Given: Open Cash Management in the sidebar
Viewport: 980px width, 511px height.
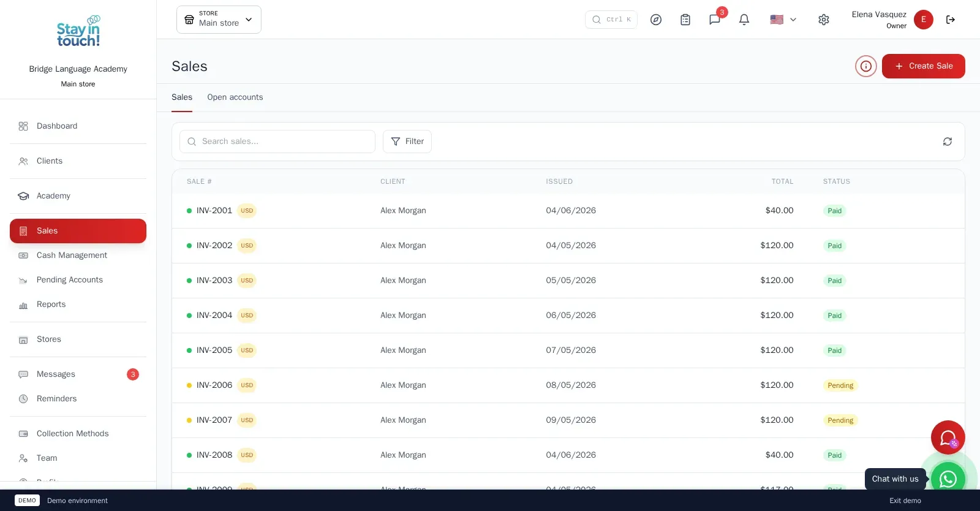Looking at the screenshot, I should (78, 255).
